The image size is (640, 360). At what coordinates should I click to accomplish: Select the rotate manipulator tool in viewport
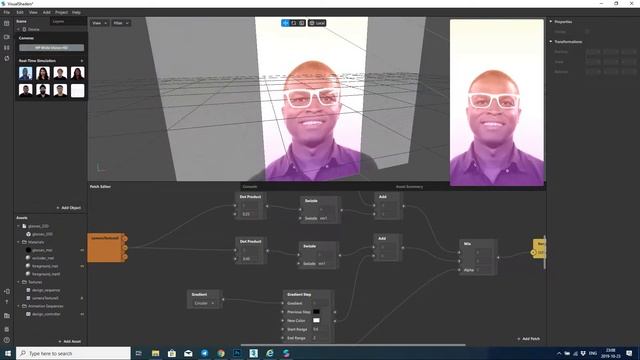293,23
